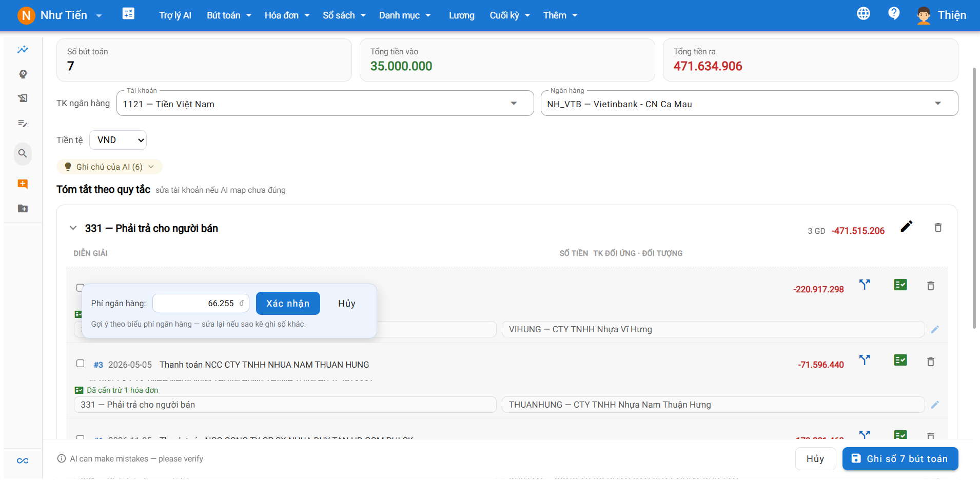
Task: Click the 331 account field in Thuan Hung row
Action: [285, 405]
